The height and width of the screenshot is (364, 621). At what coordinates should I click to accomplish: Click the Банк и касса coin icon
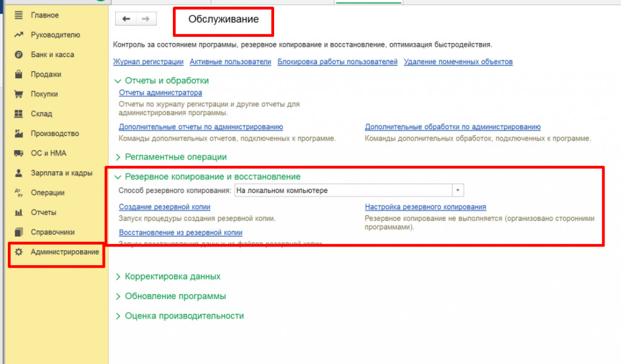coord(18,55)
